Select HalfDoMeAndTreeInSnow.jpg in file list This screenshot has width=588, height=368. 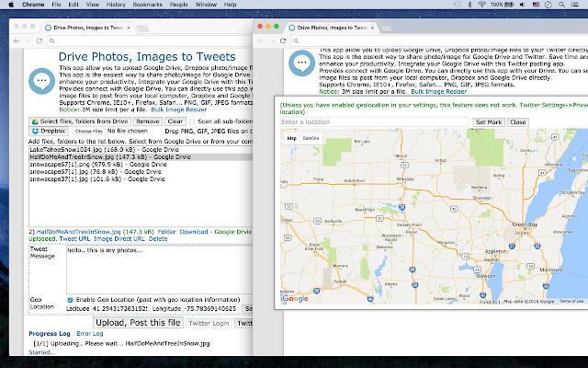(x=141, y=157)
